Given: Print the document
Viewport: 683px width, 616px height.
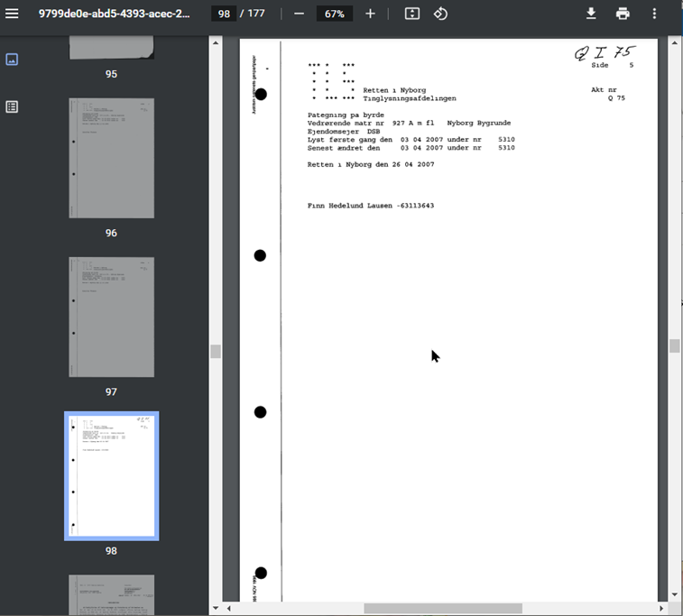Looking at the screenshot, I should (x=623, y=14).
